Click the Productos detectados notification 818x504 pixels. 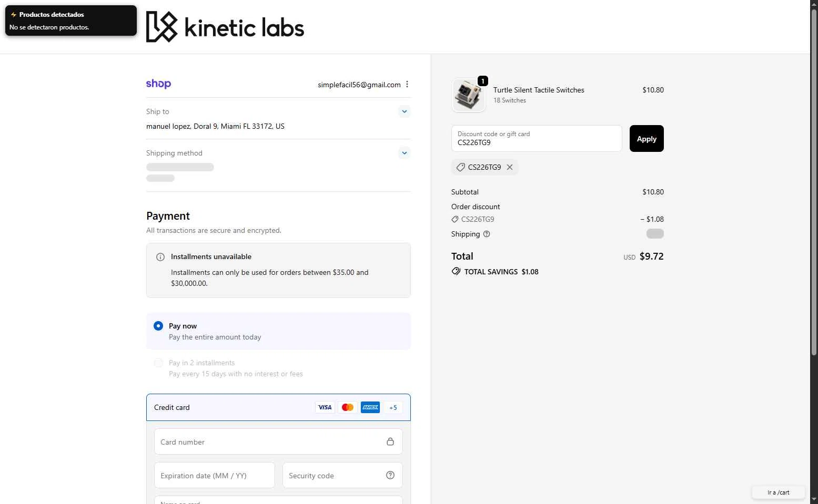coord(71,20)
